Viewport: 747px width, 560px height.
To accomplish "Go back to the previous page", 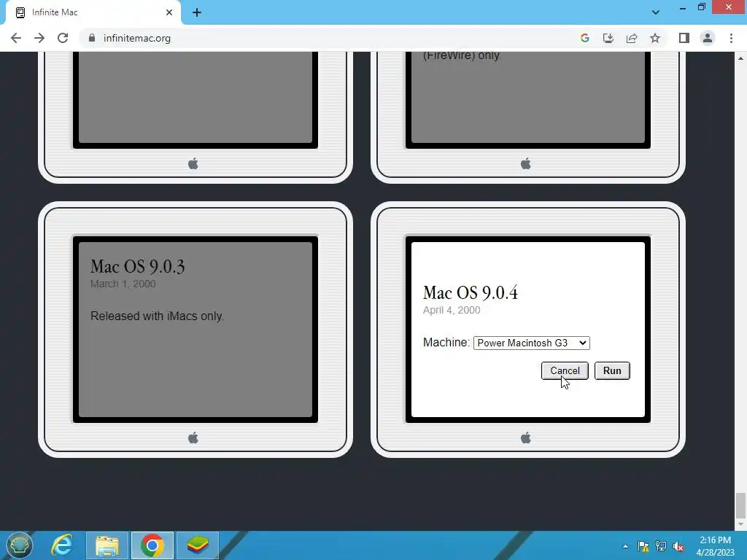I will point(16,38).
